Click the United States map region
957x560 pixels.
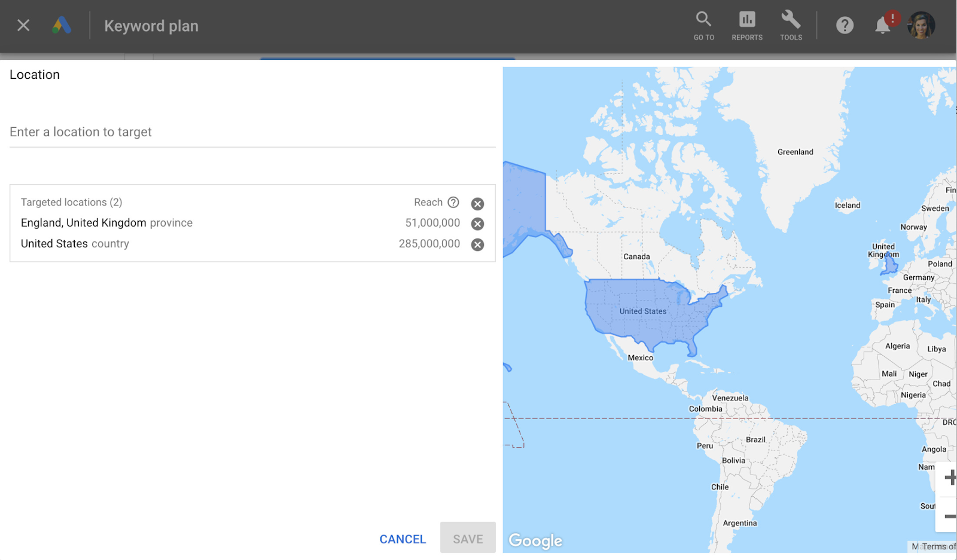click(643, 311)
